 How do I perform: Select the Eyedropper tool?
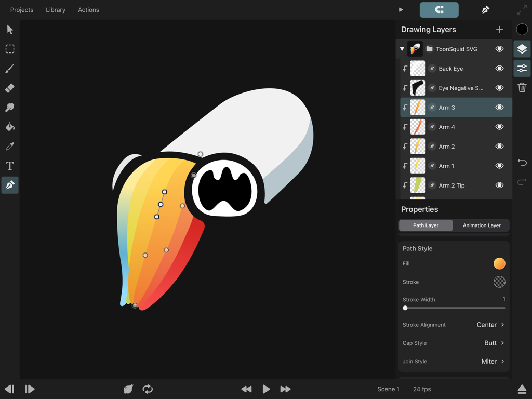click(9, 146)
